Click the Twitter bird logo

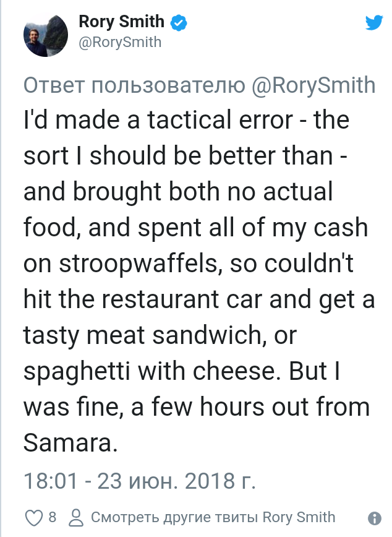coord(374,24)
